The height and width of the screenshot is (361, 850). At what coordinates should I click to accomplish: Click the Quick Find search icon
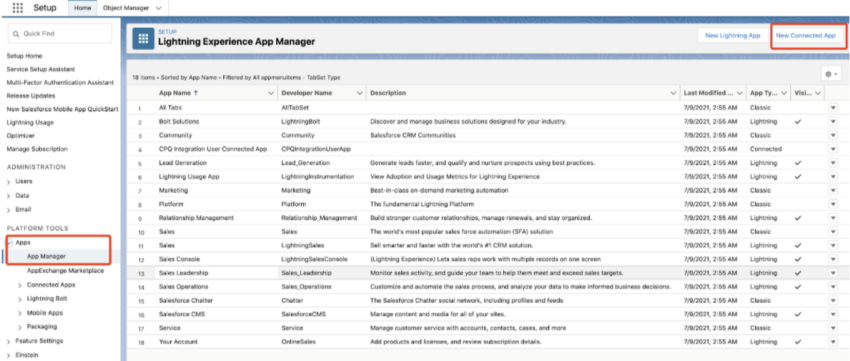pos(17,34)
